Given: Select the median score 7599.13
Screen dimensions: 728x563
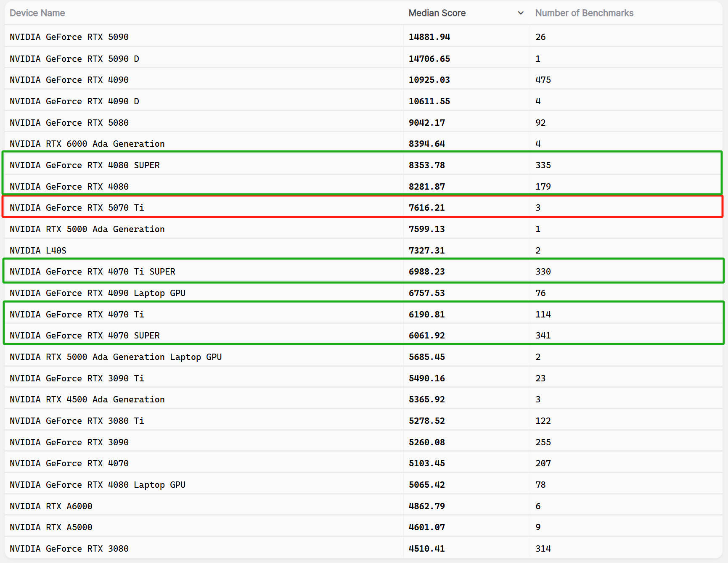Looking at the screenshot, I should click(x=427, y=229).
